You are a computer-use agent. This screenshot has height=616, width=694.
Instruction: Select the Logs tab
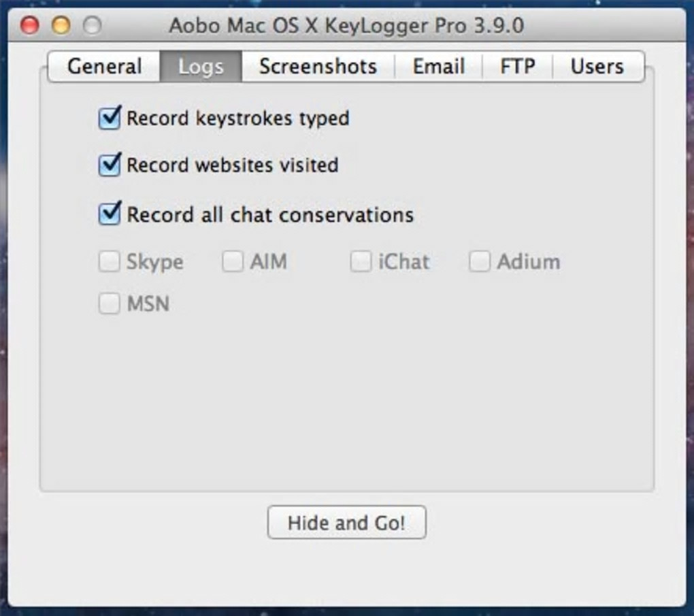(x=201, y=67)
